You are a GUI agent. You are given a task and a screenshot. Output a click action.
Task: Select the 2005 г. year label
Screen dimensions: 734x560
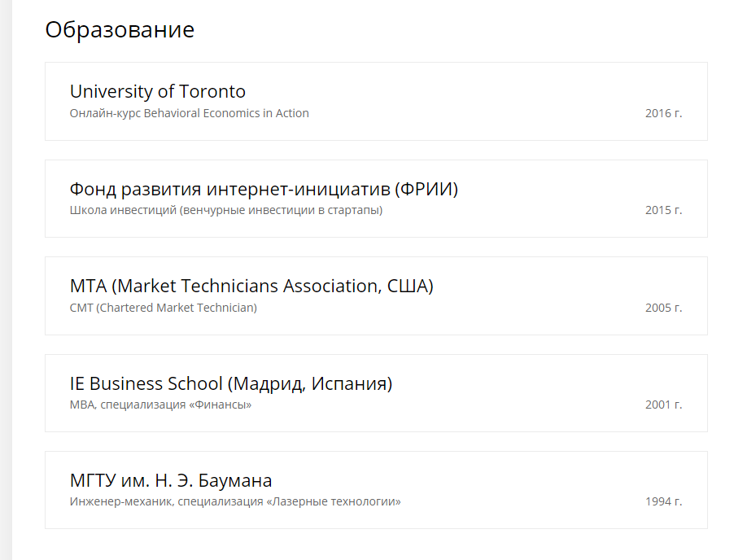[x=663, y=308]
